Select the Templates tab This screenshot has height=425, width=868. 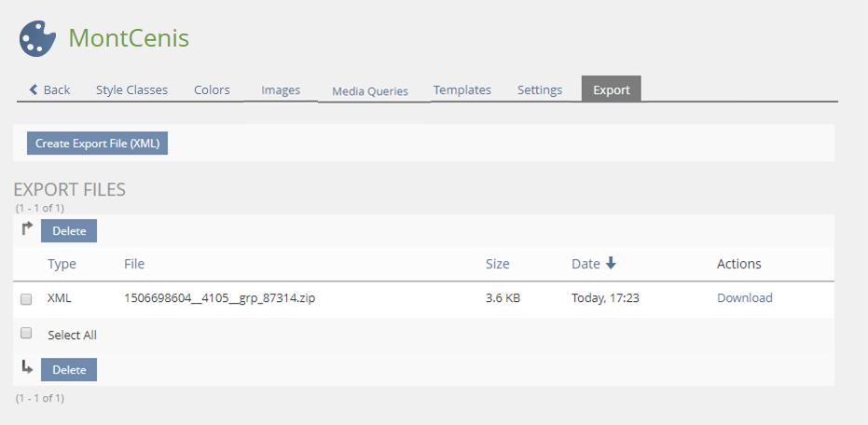point(462,89)
